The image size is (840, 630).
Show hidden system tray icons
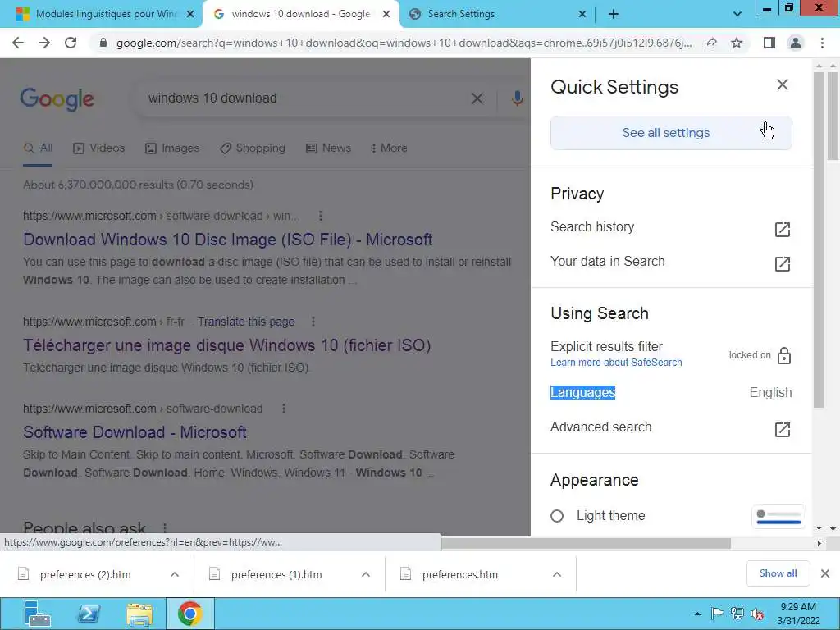(697, 614)
